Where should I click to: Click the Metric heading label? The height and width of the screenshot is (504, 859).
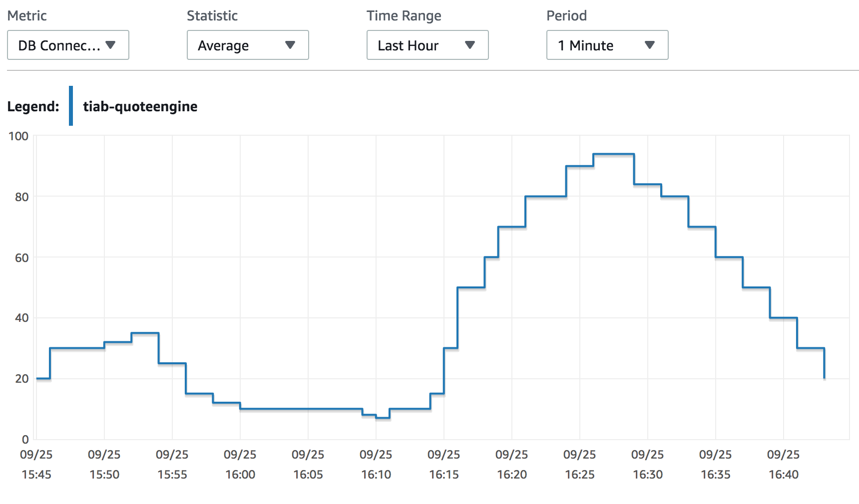[x=27, y=15]
